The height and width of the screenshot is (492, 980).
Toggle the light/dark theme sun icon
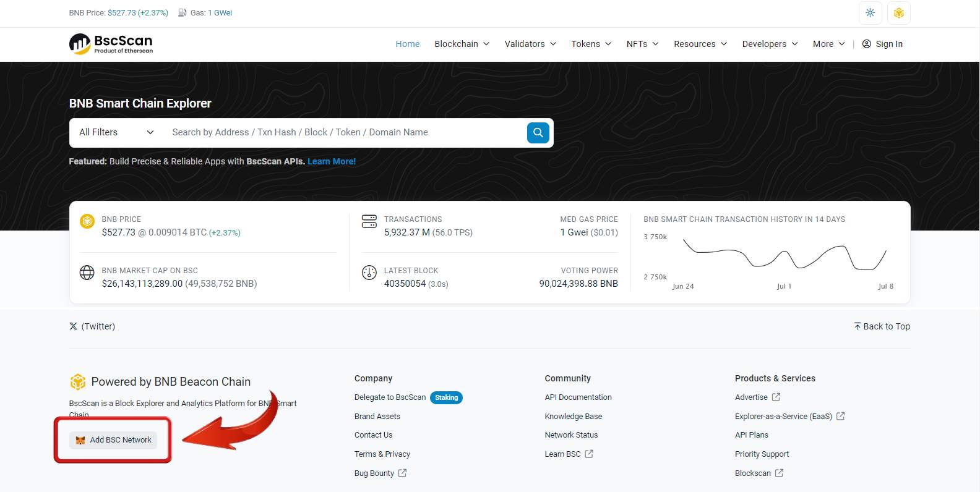tap(870, 13)
